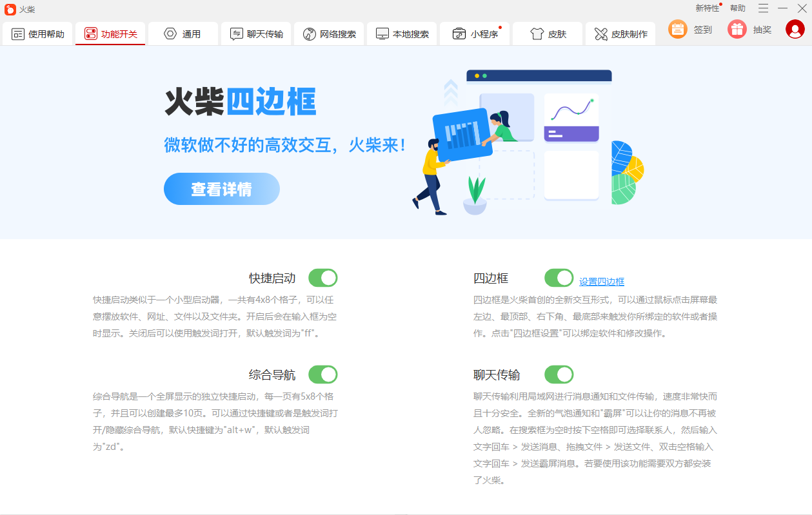Switch to the 使用帮助 tab
812x515 pixels.
[x=37, y=34]
